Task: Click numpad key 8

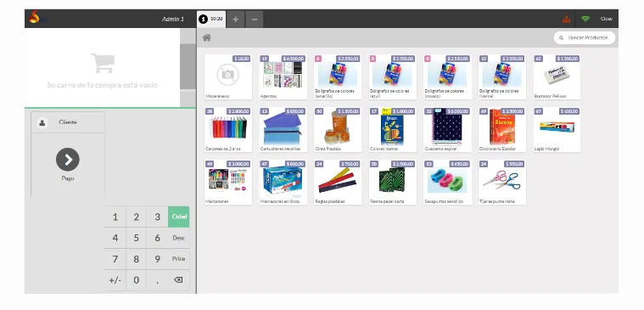Action: pos(137,259)
